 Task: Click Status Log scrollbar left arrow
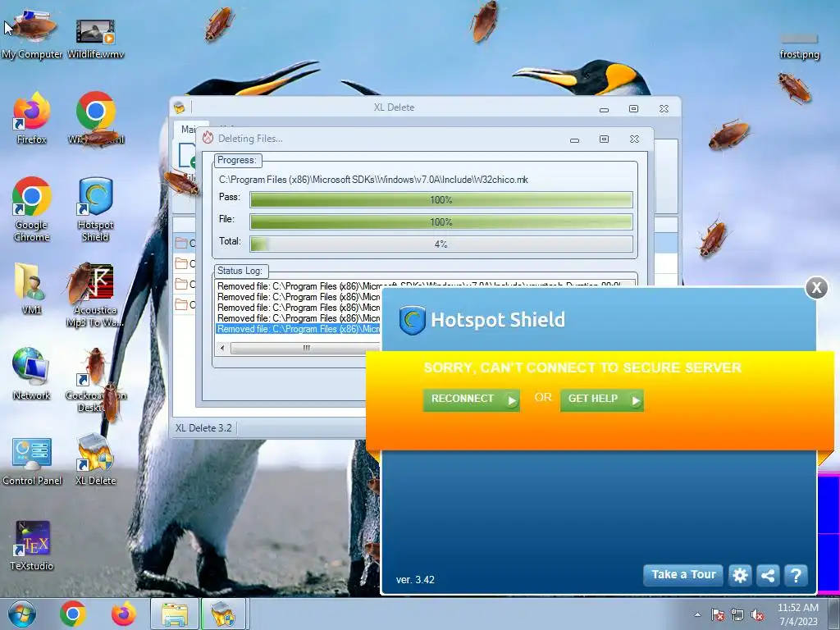coord(223,348)
